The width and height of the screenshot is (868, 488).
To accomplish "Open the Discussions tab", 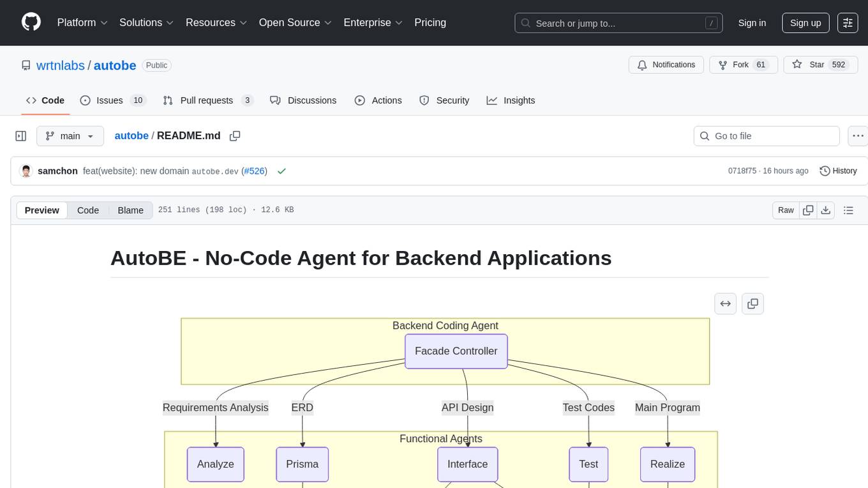I will (303, 100).
